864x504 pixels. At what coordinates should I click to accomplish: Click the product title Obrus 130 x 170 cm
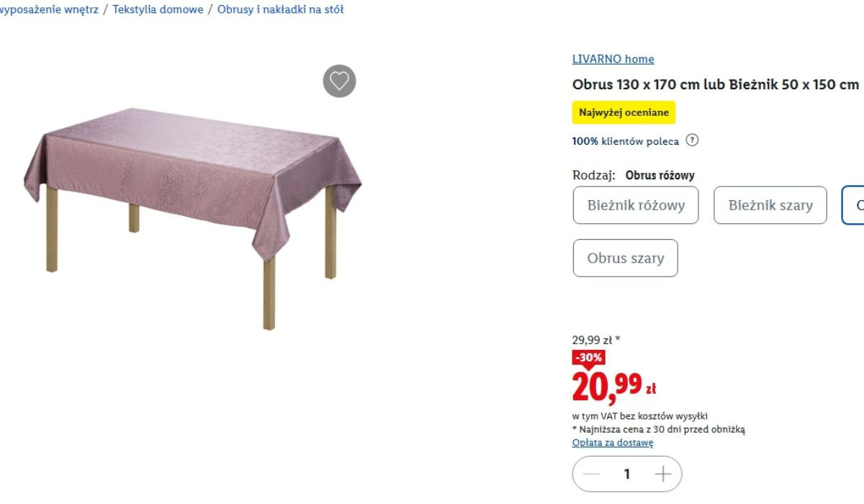point(716,84)
